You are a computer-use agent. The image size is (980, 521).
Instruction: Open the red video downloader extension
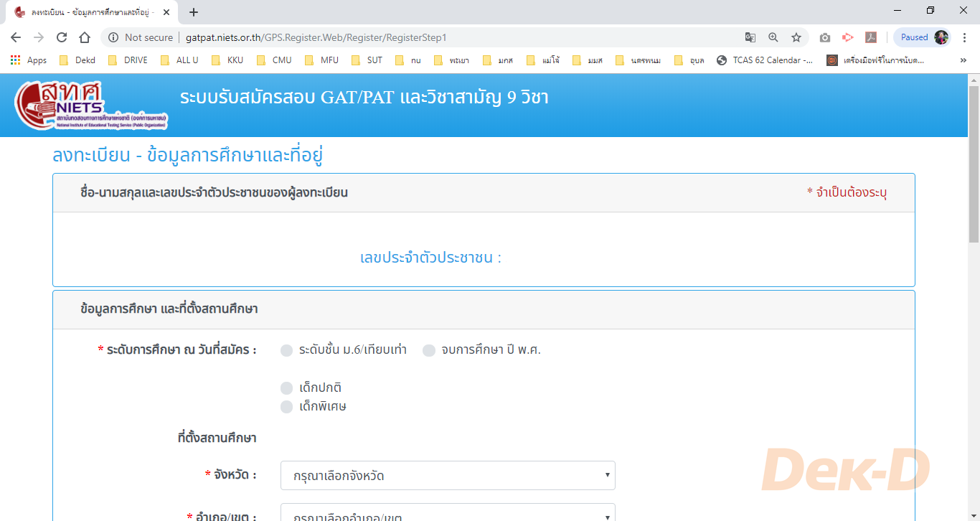847,37
